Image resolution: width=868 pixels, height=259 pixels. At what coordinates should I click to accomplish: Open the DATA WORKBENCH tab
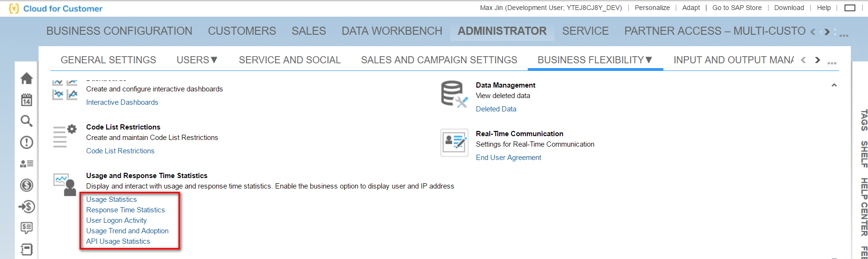[x=392, y=31]
